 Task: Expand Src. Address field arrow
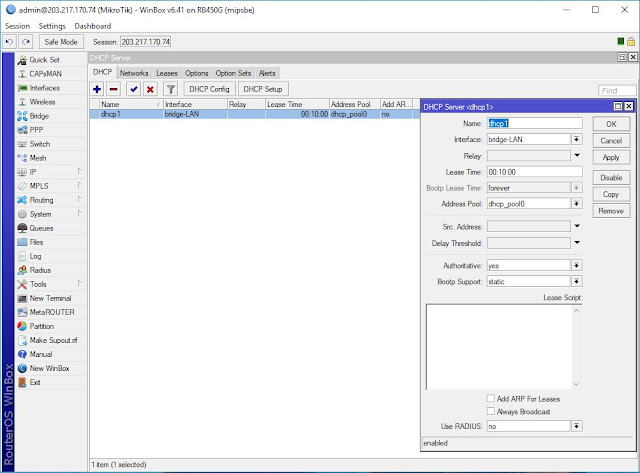click(x=577, y=226)
